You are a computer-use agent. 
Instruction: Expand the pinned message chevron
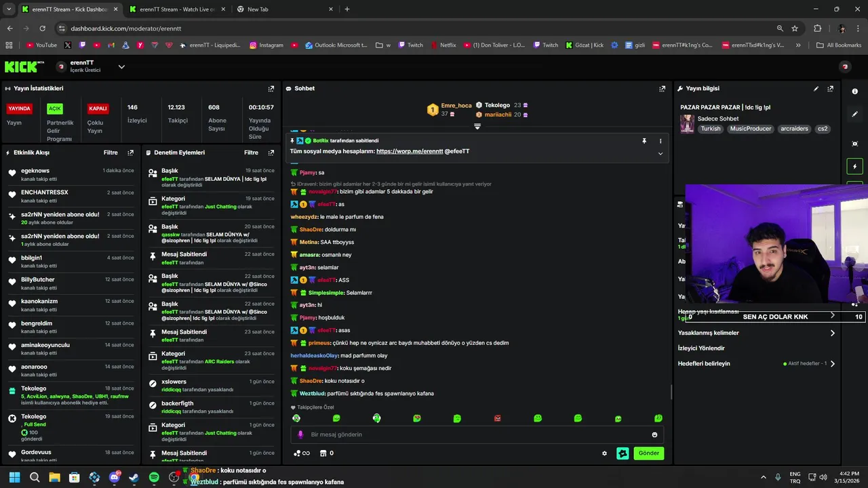[x=660, y=154]
